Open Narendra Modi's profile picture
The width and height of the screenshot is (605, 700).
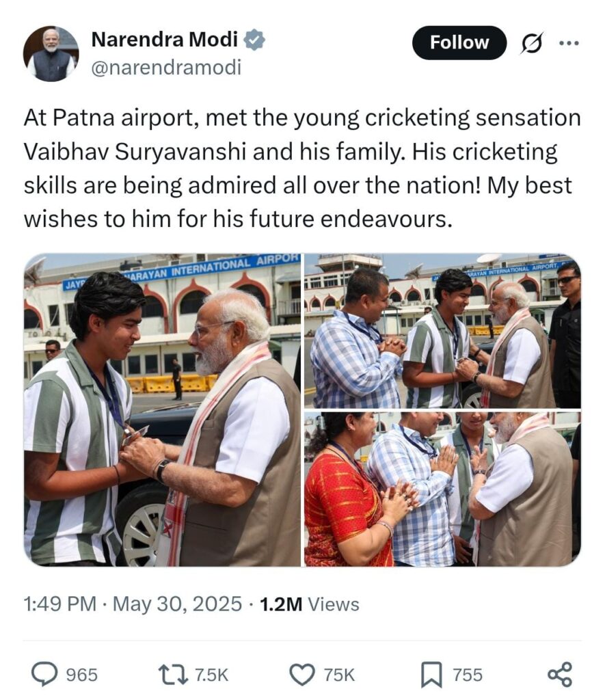point(51,53)
